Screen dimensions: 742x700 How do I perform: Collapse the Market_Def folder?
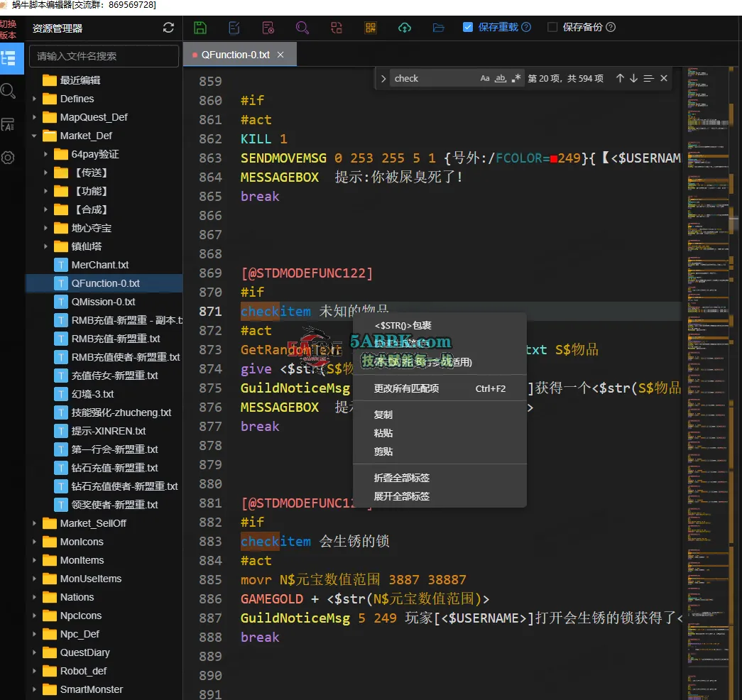[34, 136]
